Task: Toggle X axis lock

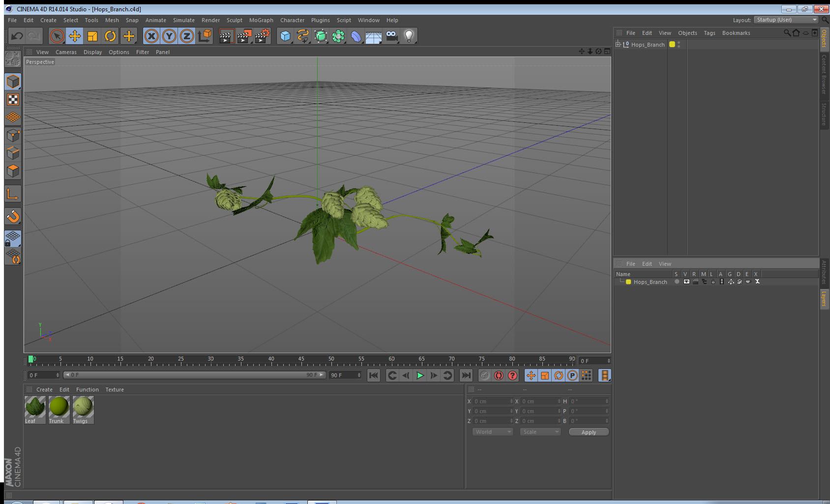Action: pos(151,36)
